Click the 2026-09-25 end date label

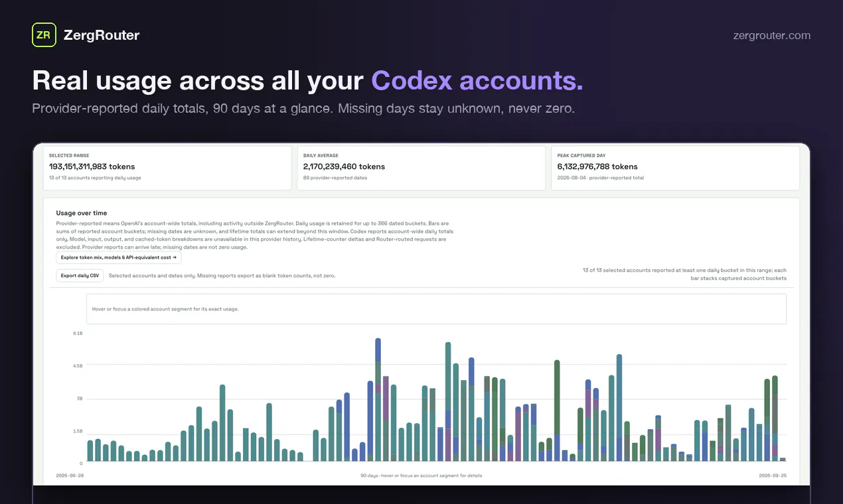(773, 475)
